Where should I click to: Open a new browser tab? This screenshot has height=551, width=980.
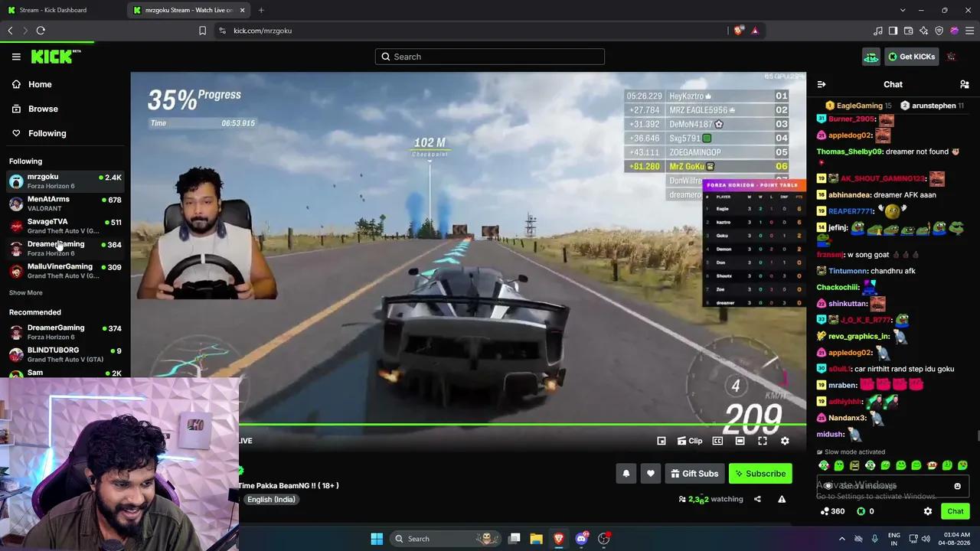click(x=261, y=10)
